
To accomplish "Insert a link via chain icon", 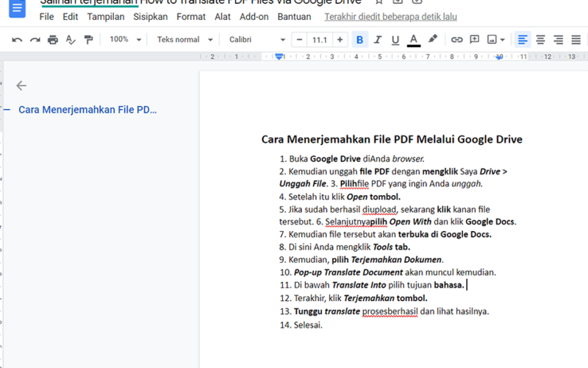I will (456, 40).
